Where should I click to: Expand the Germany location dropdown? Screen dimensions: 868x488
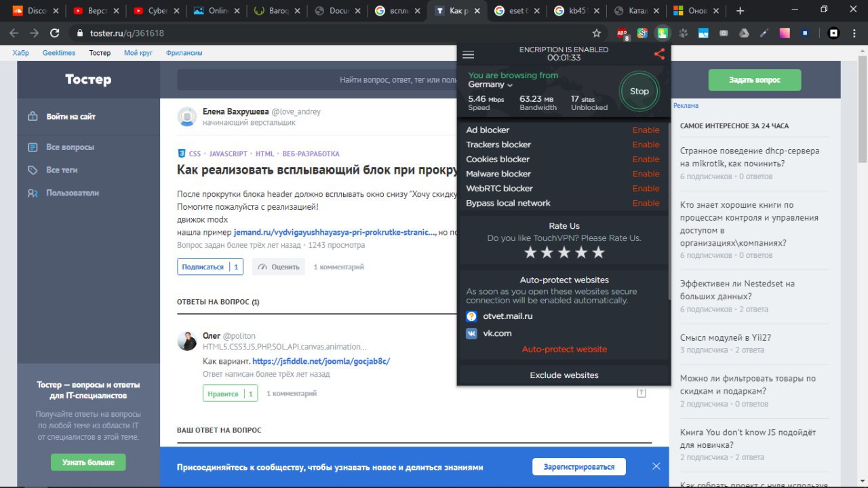click(x=490, y=85)
